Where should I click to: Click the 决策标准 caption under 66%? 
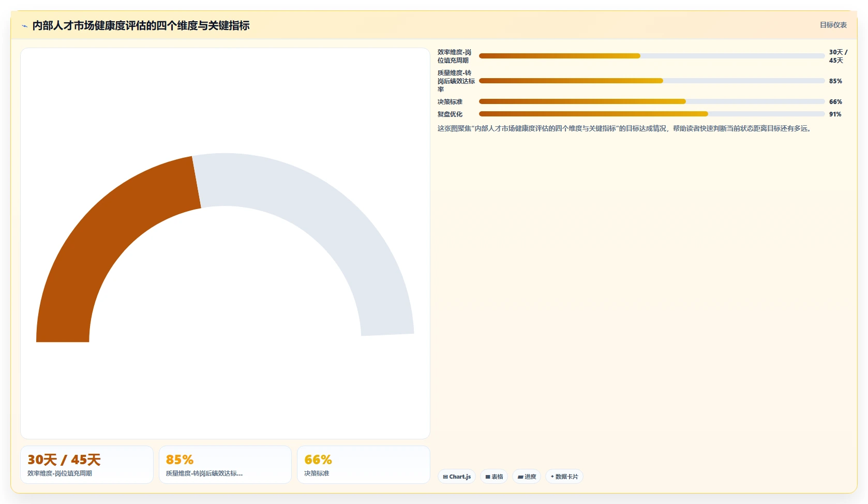[x=317, y=473]
